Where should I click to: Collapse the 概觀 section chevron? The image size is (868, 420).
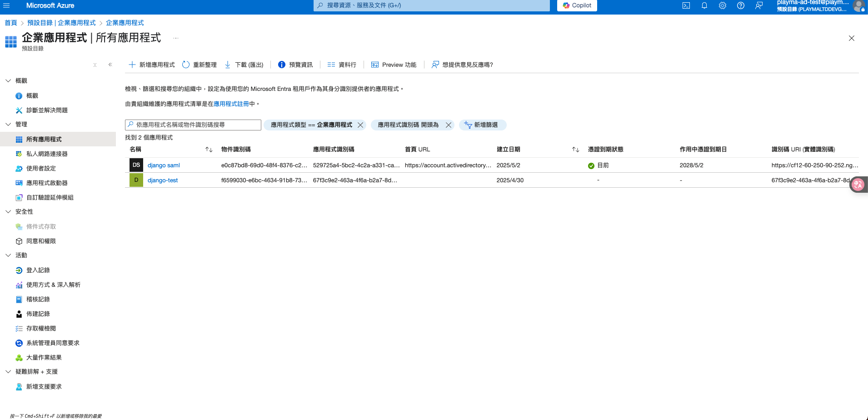(8, 80)
